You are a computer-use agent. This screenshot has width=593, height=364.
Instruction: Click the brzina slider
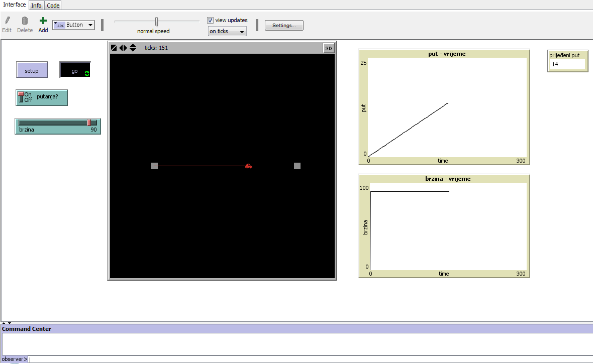(57, 123)
